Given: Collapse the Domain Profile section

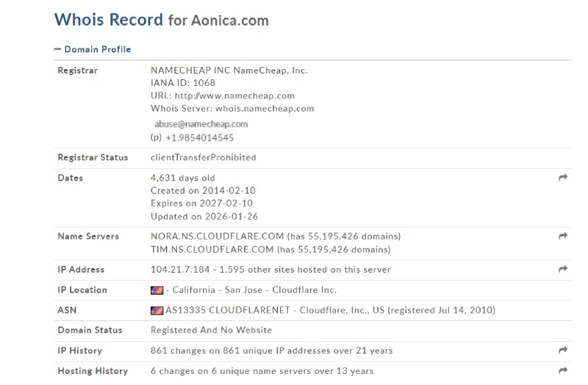Looking at the screenshot, I should [x=93, y=49].
